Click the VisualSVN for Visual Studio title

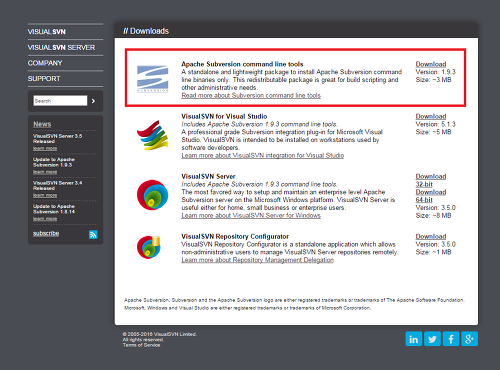224,116
